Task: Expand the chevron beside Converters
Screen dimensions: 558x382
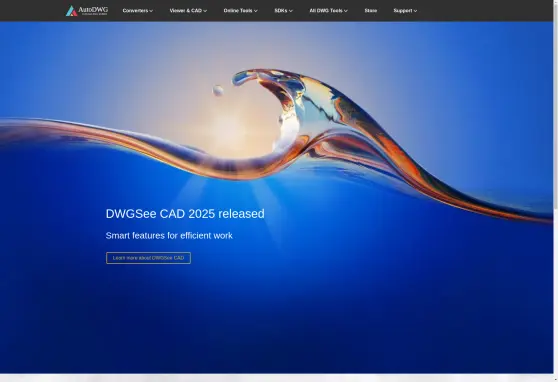Action: coord(151,11)
